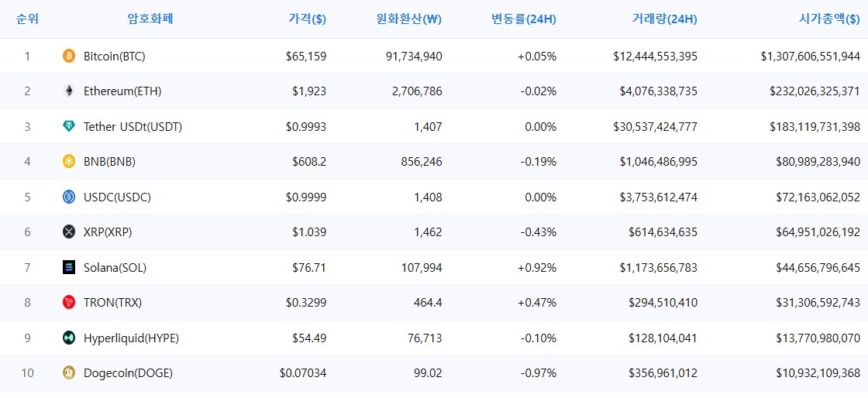Click the BNB yellow coin icon
Screen dimensions: 868x398
[x=69, y=161]
